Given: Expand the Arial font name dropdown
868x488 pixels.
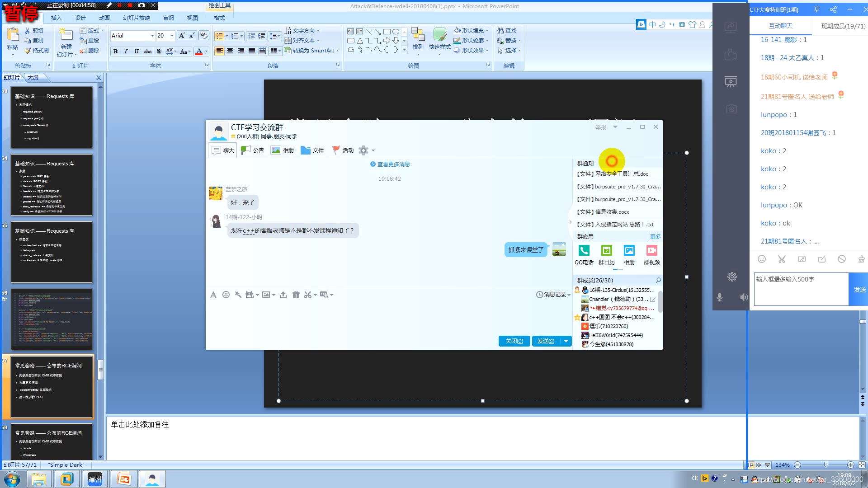Looking at the screenshot, I should click(152, 36).
